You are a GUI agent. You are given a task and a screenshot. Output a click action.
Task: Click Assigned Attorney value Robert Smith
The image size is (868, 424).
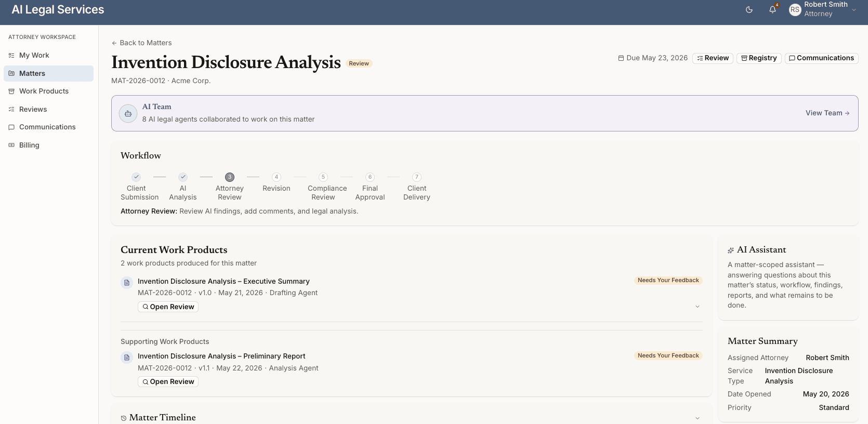click(827, 357)
